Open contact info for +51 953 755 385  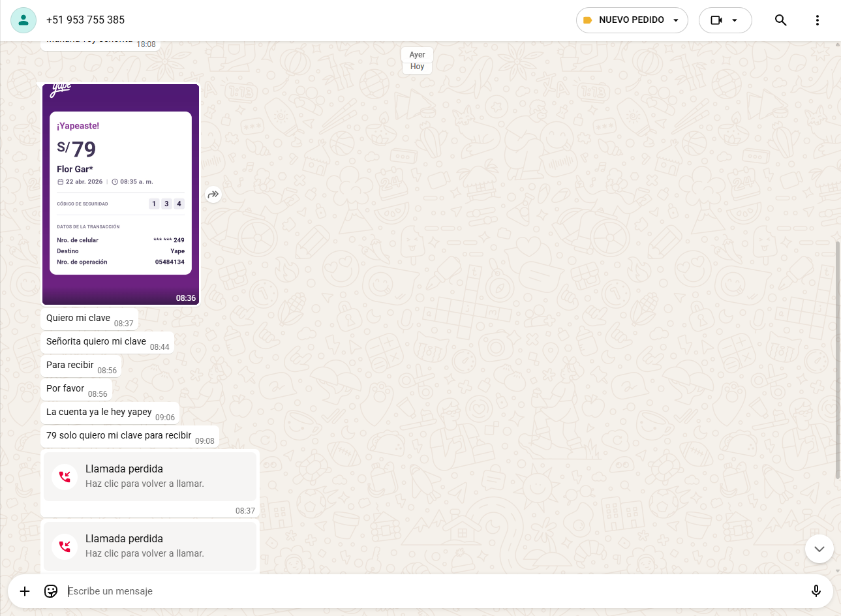coord(85,20)
